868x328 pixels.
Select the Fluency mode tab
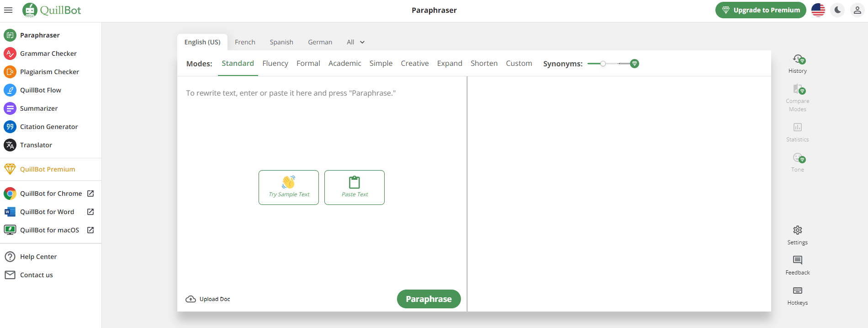[275, 64]
